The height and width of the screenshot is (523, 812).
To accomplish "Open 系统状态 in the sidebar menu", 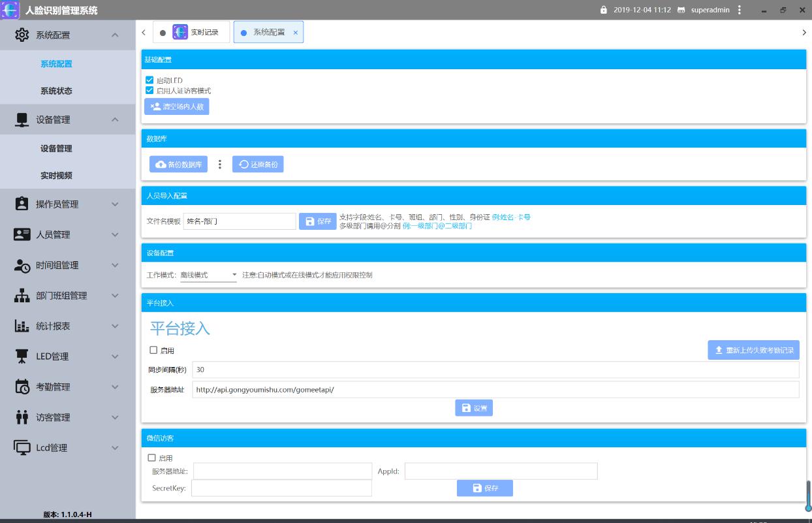I will tap(56, 91).
